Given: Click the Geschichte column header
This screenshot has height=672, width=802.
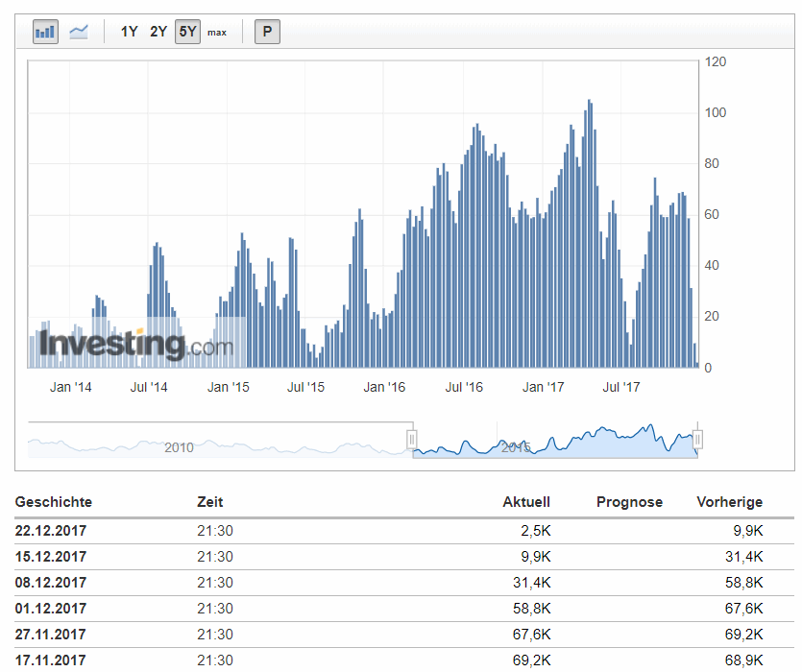Looking at the screenshot, I should click(56, 501).
